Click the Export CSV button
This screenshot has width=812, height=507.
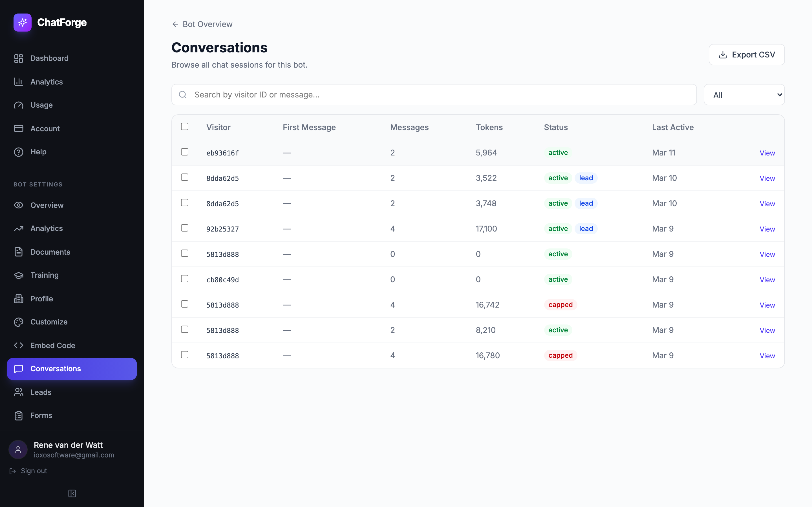click(746, 54)
